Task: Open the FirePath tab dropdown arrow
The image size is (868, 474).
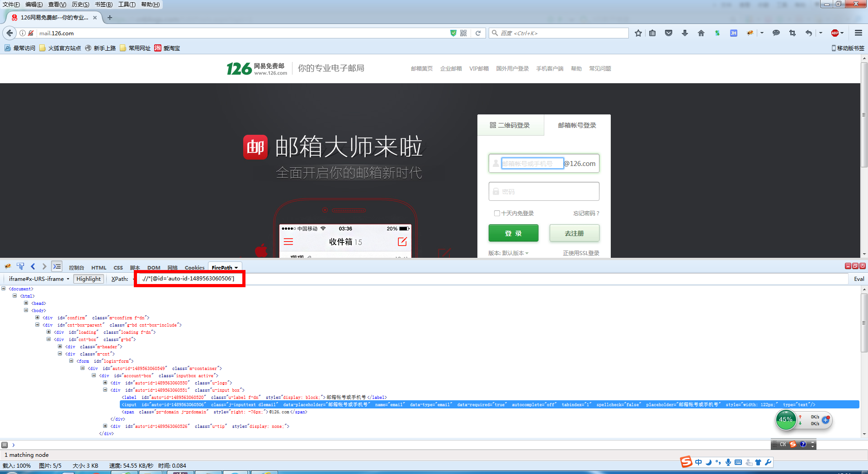Action: [x=236, y=268]
